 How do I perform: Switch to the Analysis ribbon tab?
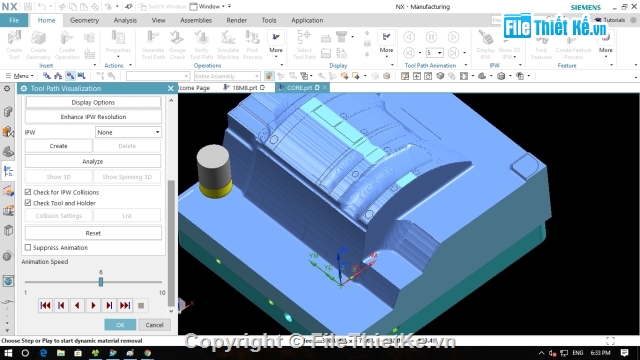click(x=125, y=20)
